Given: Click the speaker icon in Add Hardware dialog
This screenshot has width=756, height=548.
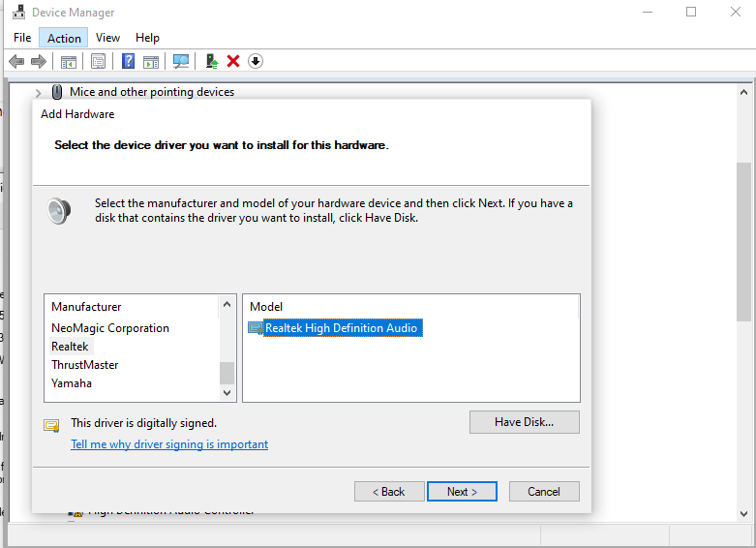Looking at the screenshot, I should point(59,211).
